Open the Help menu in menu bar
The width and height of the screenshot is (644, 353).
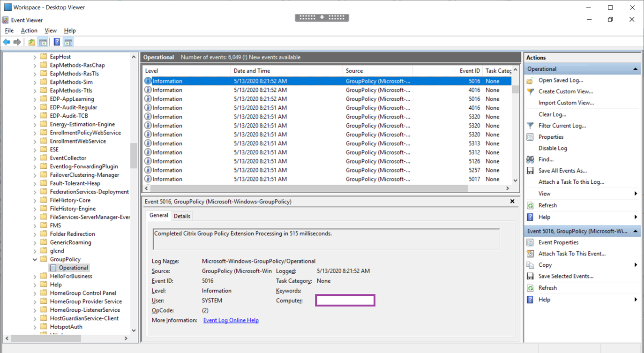click(70, 30)
